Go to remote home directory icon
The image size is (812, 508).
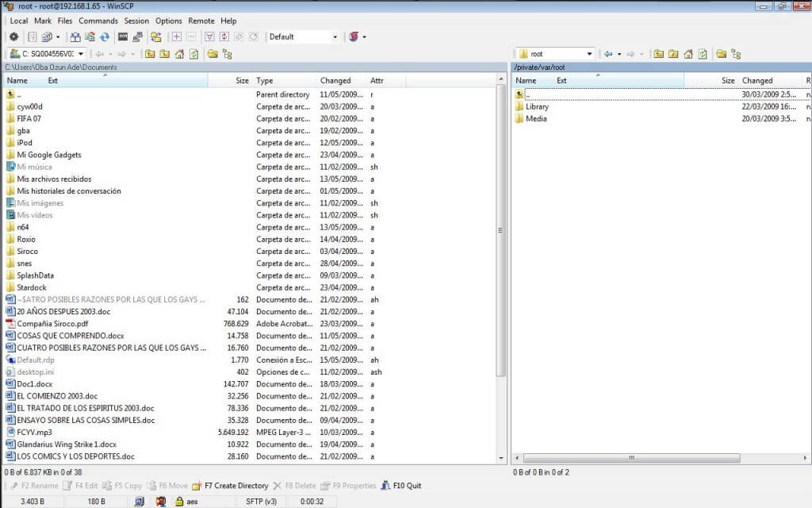click(x=688, y=54)
